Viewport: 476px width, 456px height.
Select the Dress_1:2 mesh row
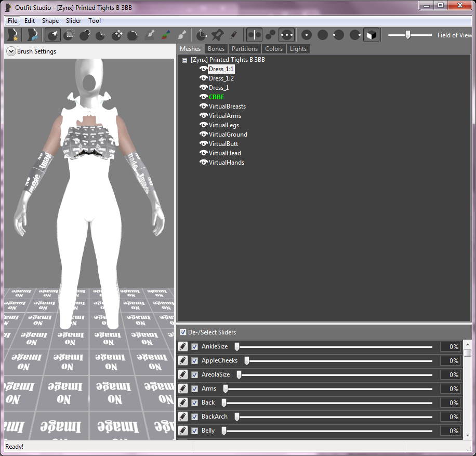(x=221, y=78)
